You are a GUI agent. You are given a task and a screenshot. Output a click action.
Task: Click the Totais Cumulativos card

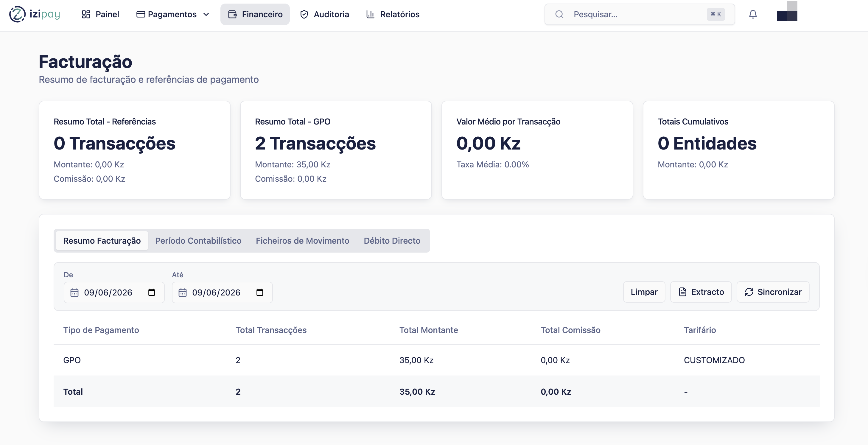pyautogui.click(x=739, y=150)
